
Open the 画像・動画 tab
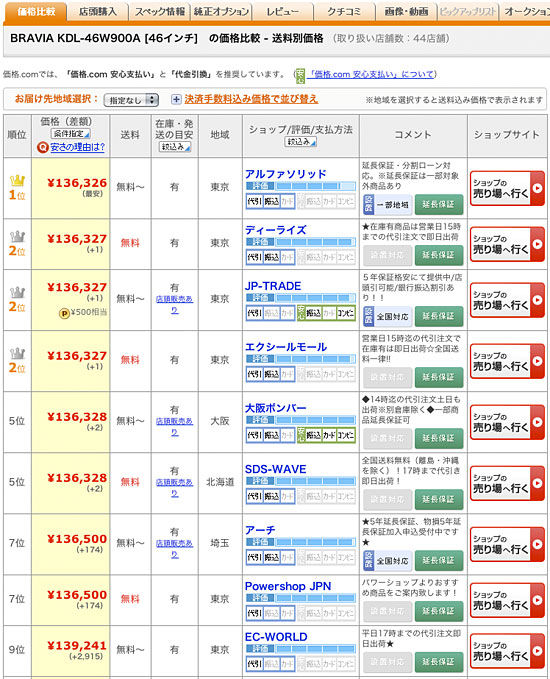(x=406, y=12)
